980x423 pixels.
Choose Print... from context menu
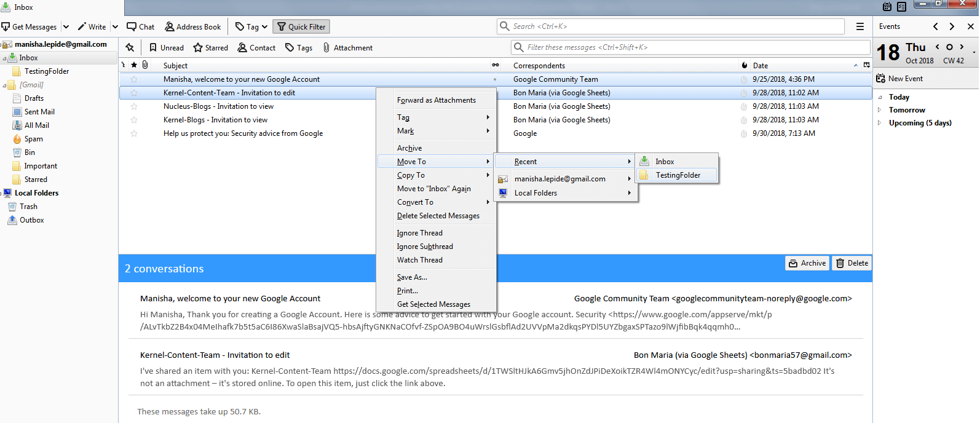[437, 291]
